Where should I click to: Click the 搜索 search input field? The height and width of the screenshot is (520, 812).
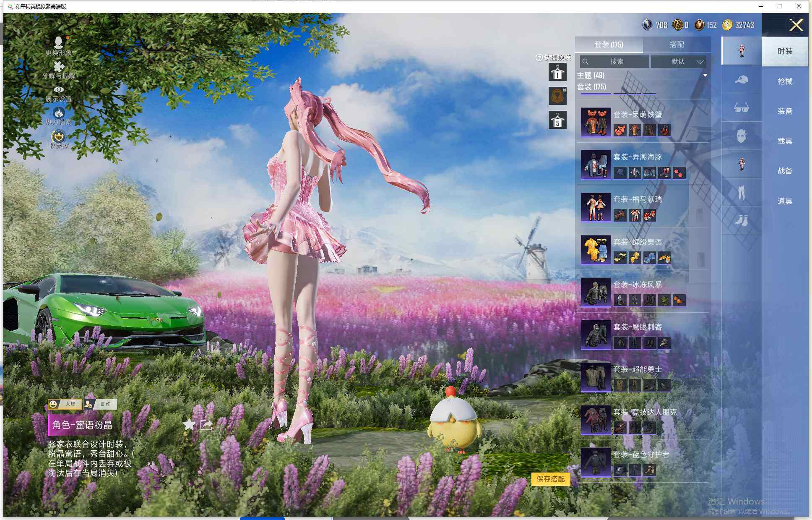(x=616, y=62)
